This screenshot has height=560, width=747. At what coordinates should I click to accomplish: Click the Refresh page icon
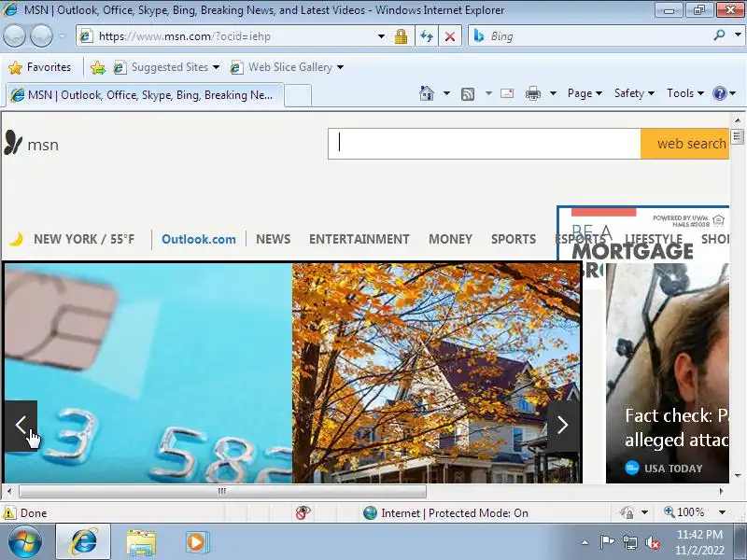click(x=427, y=36)
